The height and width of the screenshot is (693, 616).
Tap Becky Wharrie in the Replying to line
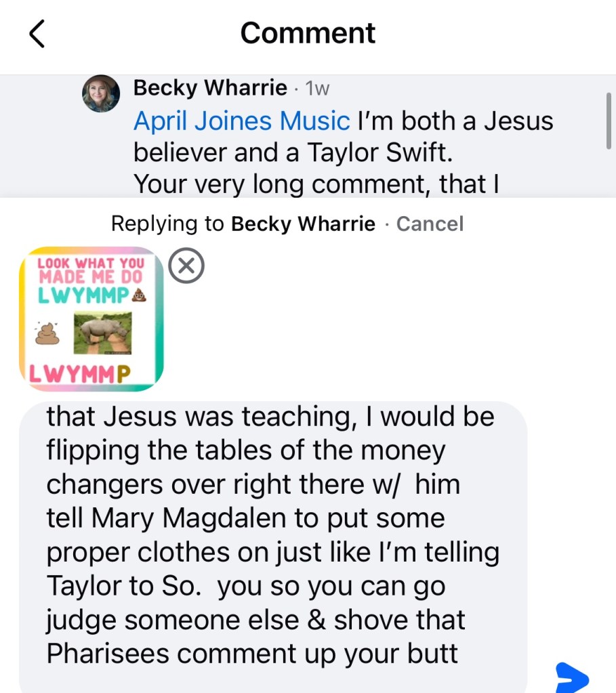click(303, 224)
